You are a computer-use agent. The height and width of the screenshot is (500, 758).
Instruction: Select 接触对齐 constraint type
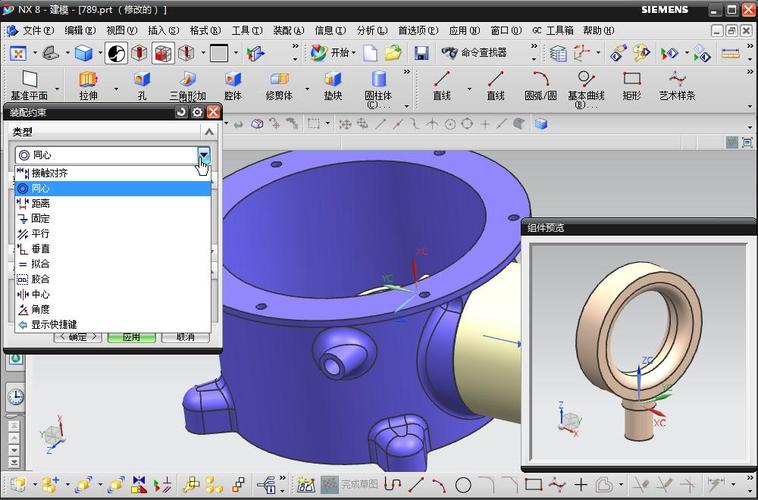[113, 173]
